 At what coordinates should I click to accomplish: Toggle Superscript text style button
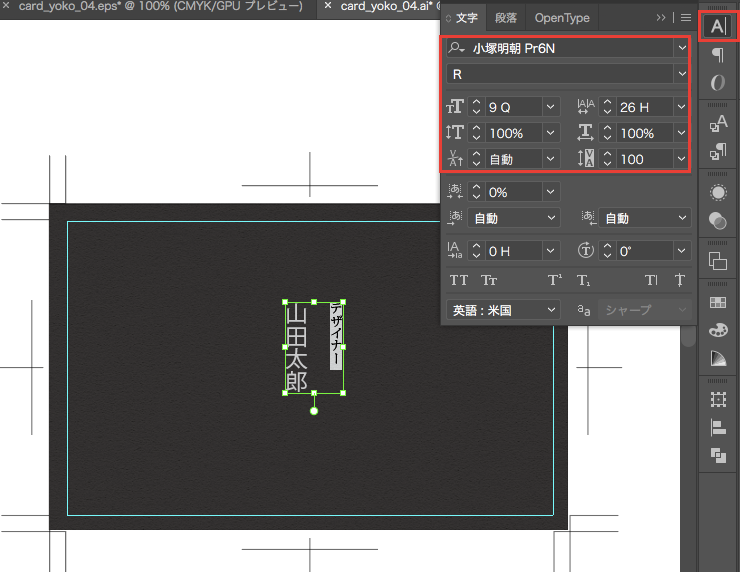[553, 281]
